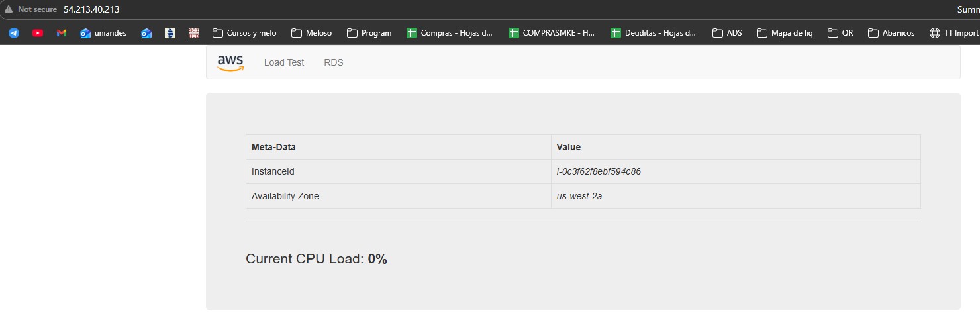Open the Sci-Hub bookmark icon

[194, 32]
